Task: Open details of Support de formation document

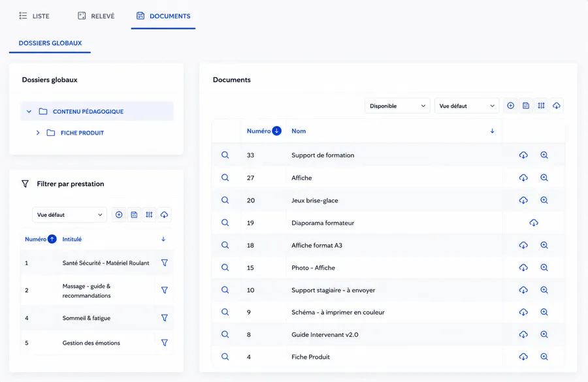Action: (225, 155)
